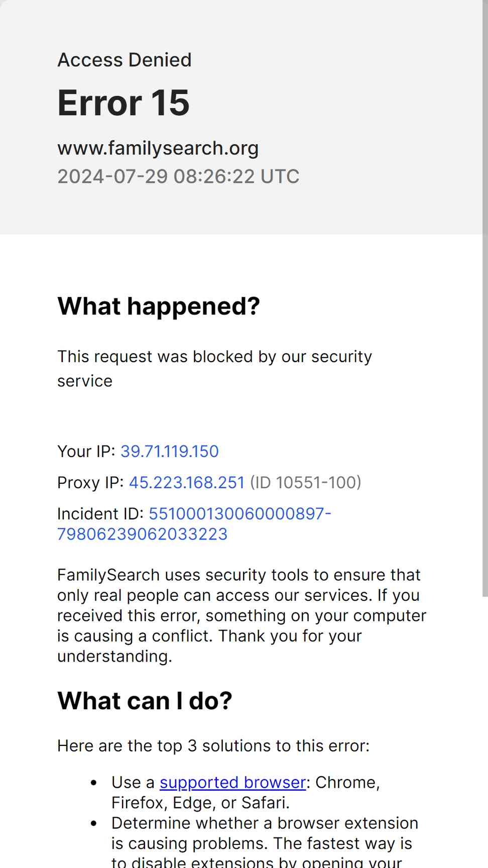Viewport: 488px width, 868px height.
Task: Click the Your IP label
Action: (x=86, y=451)
